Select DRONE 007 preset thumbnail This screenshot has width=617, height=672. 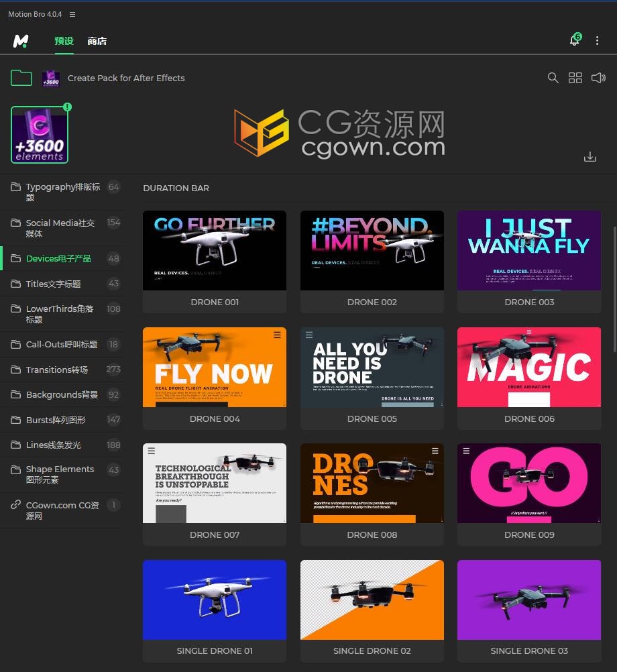pos(215,483)
